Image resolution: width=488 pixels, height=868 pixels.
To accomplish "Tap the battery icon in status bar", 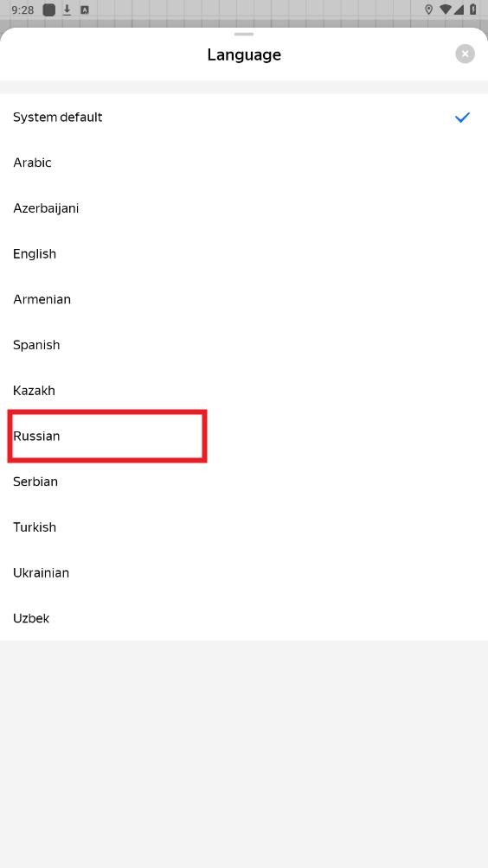I will click(x=473, y=10).
